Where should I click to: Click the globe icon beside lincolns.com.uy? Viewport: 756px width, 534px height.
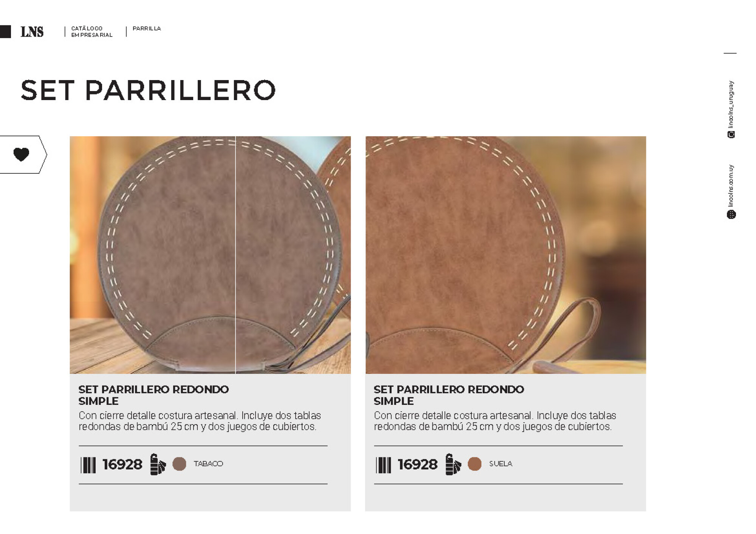(731, 215)
